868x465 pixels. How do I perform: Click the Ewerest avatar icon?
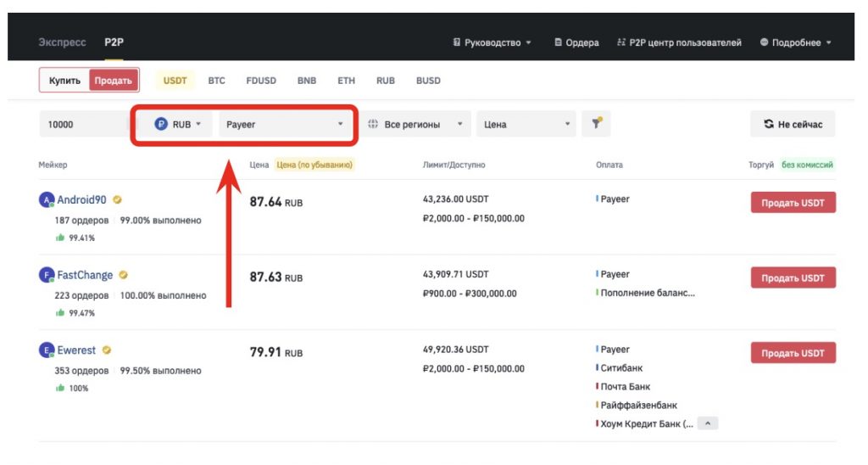47,350
